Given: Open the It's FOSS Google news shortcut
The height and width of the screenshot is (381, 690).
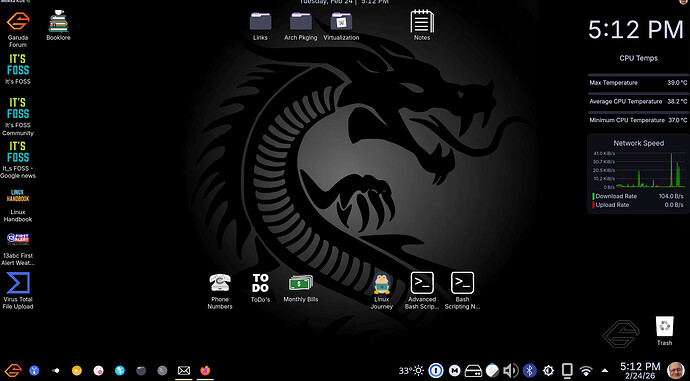Looking at the screenshot, I should [18, 160].
